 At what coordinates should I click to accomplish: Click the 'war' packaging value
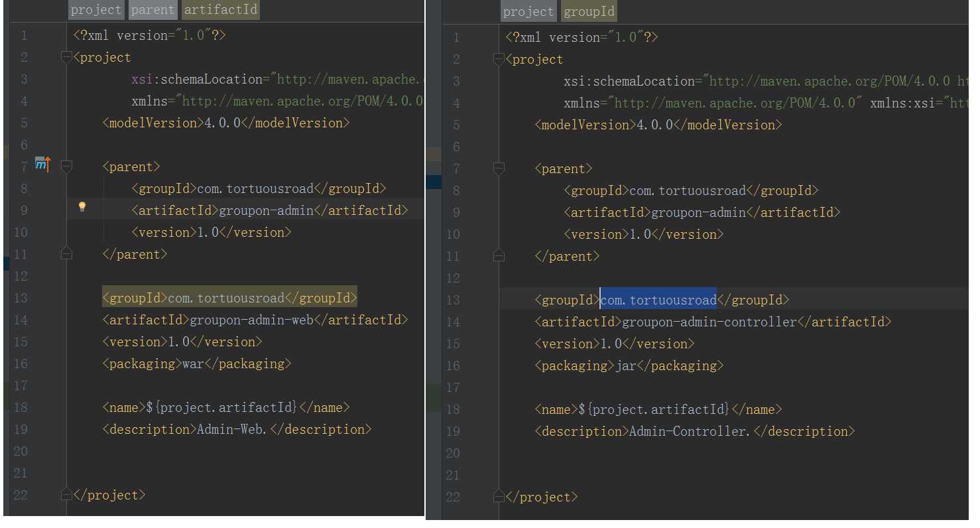pos(194,363)
